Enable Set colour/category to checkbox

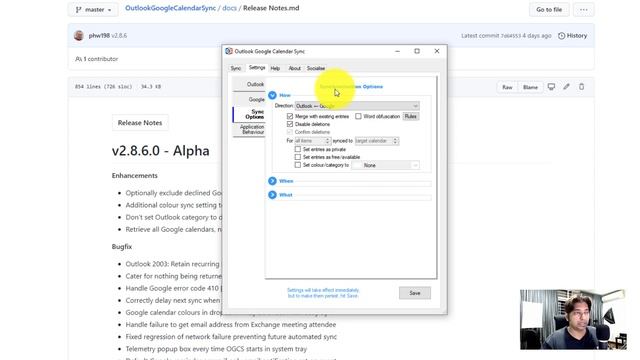(298, 165)
